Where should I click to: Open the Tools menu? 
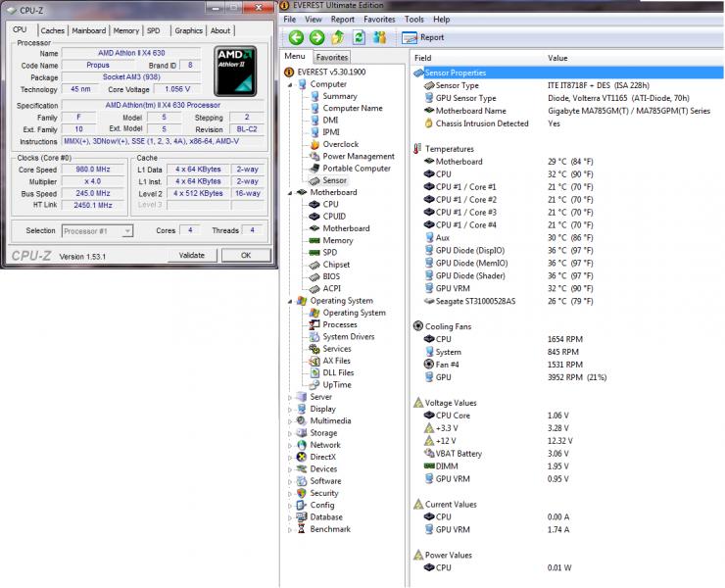click(x=413, y=20)
